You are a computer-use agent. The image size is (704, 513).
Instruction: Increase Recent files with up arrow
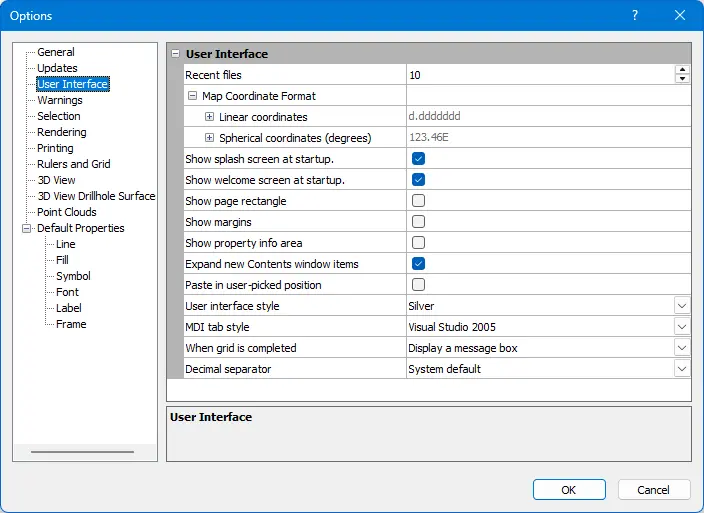coord(682,70)
